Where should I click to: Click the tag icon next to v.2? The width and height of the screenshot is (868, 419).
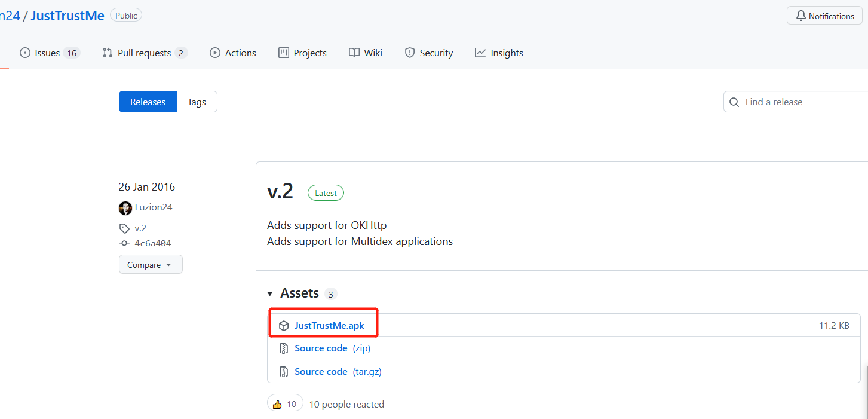(124, 228)
